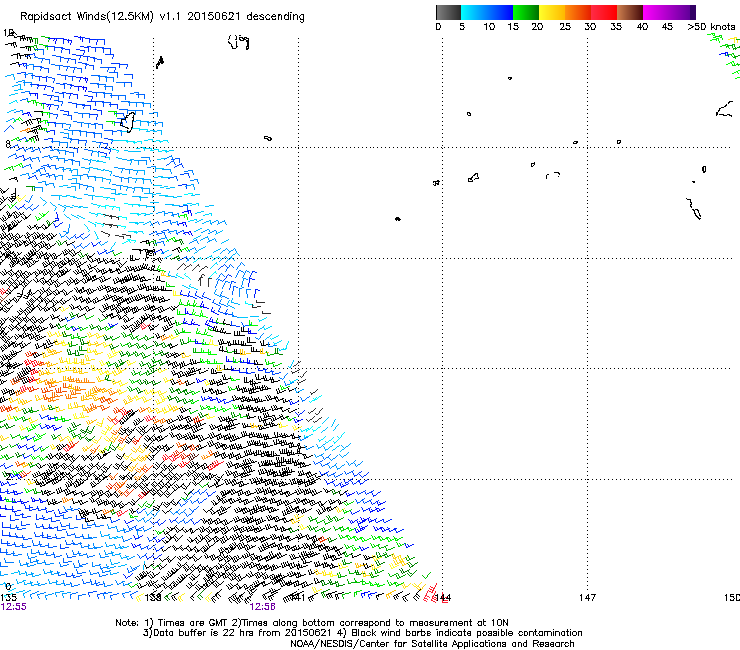Pick the magenta 40-45 knots legend segment
Viewport: 740px width, 650px height.
click(x=656, y=12)
